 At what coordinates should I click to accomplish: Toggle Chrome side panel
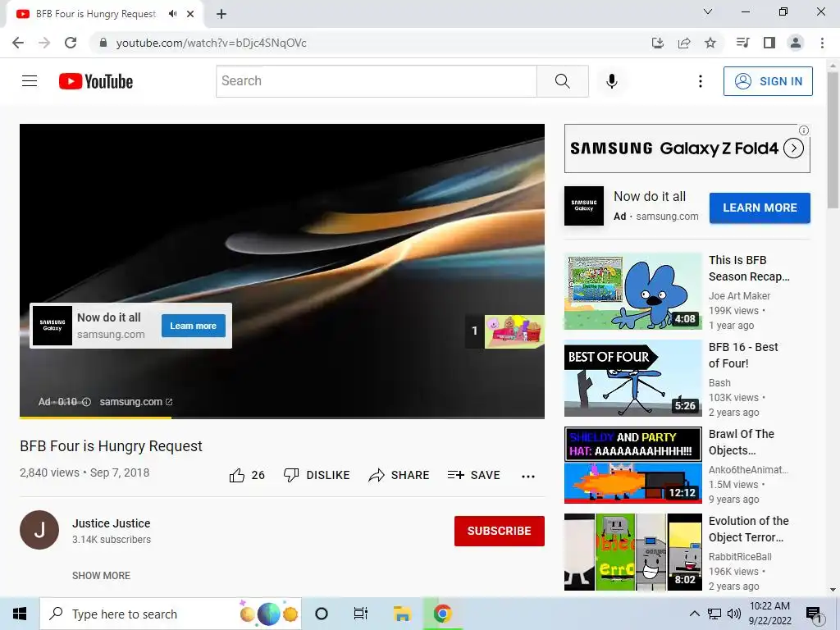coord(769,43)
